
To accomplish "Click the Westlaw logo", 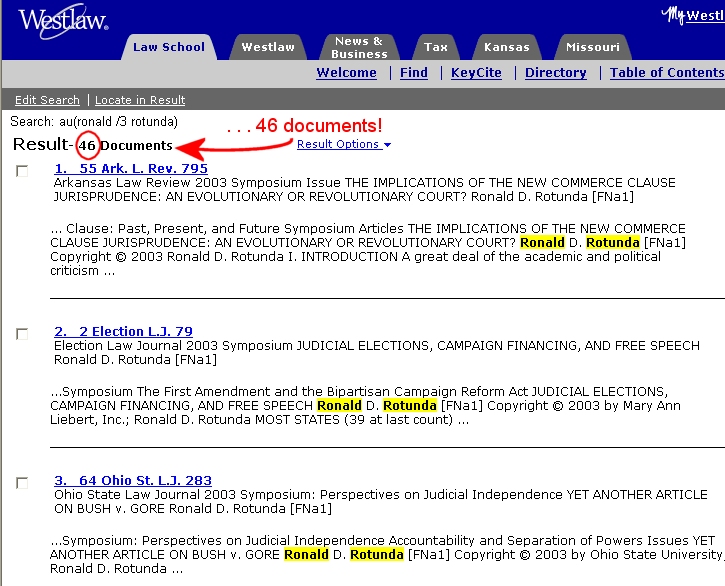I will point(63,21).
